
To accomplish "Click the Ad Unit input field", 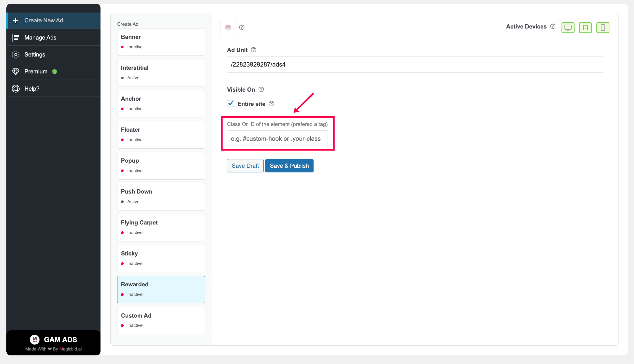I will (415, 65).
